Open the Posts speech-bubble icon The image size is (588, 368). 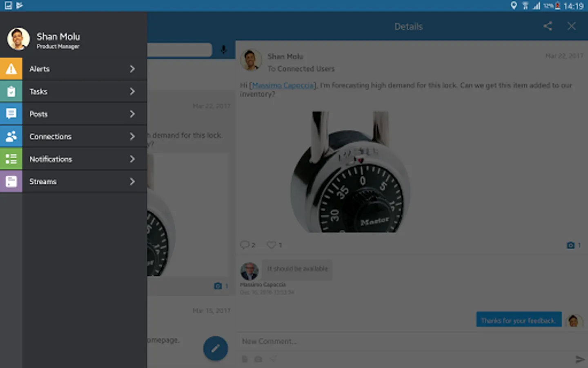point(11,114)
